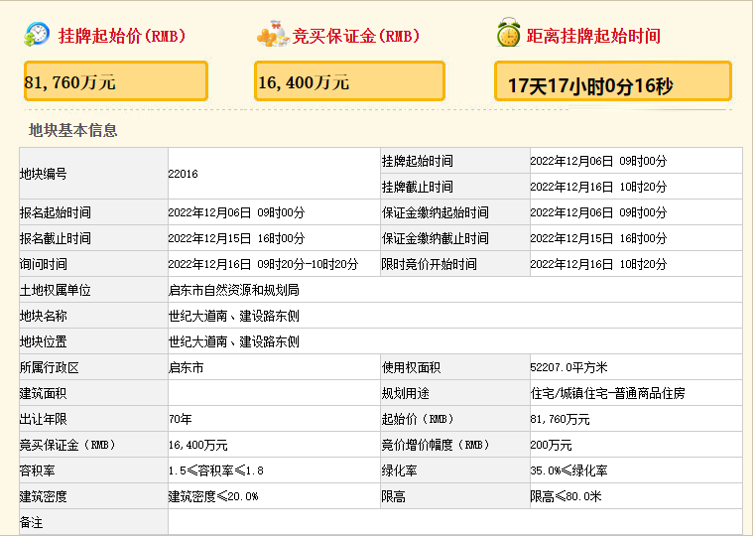Select the value 35.0%≤绿化率
The height and width of the screenshot is (537, 756).
[x=568, y=470]
